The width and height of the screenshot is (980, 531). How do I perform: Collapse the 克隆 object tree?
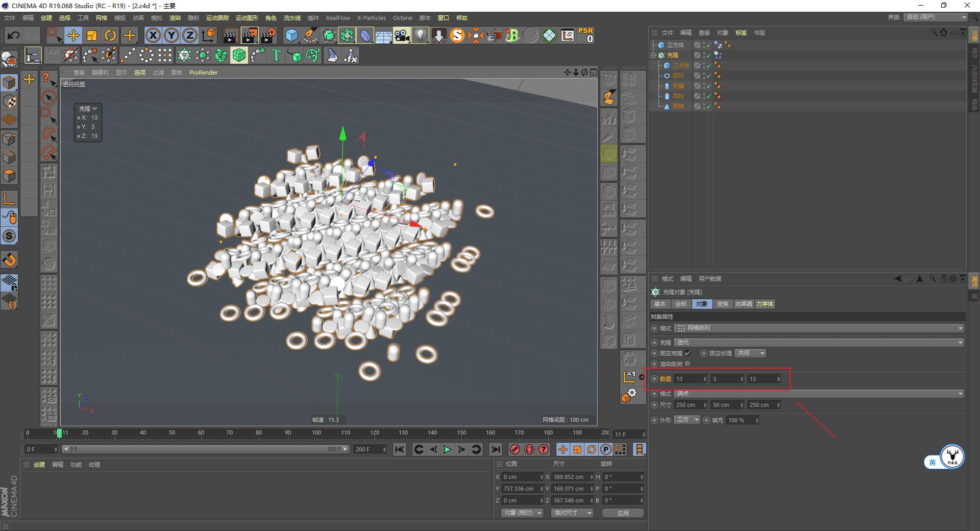[654, 55]
